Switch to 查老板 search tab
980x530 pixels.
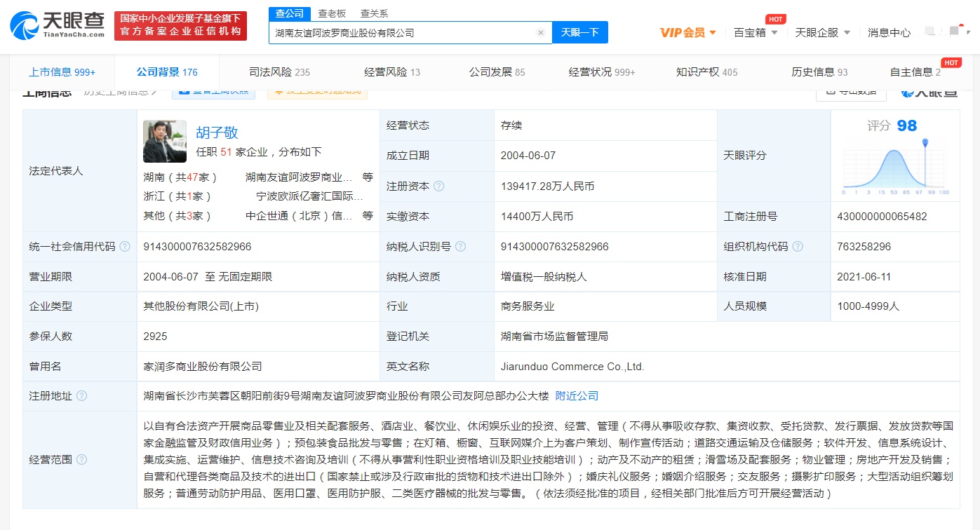[x=332, y=13]
